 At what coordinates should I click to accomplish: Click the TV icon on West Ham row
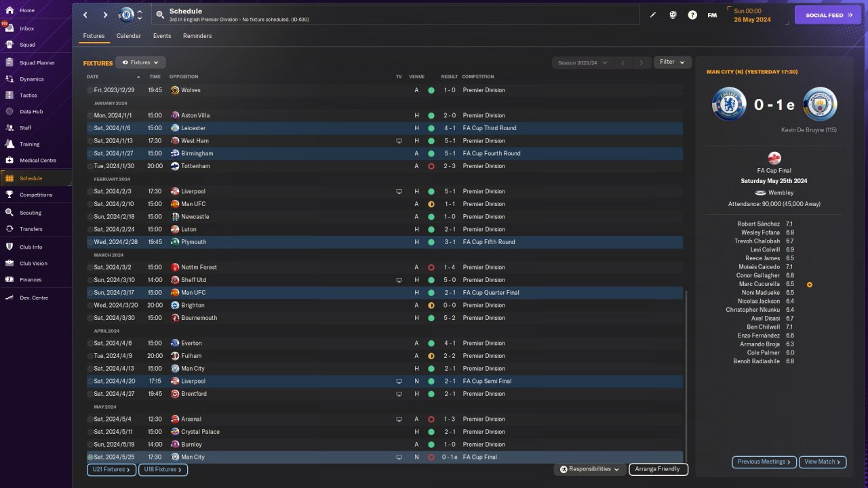click(399, 141)
